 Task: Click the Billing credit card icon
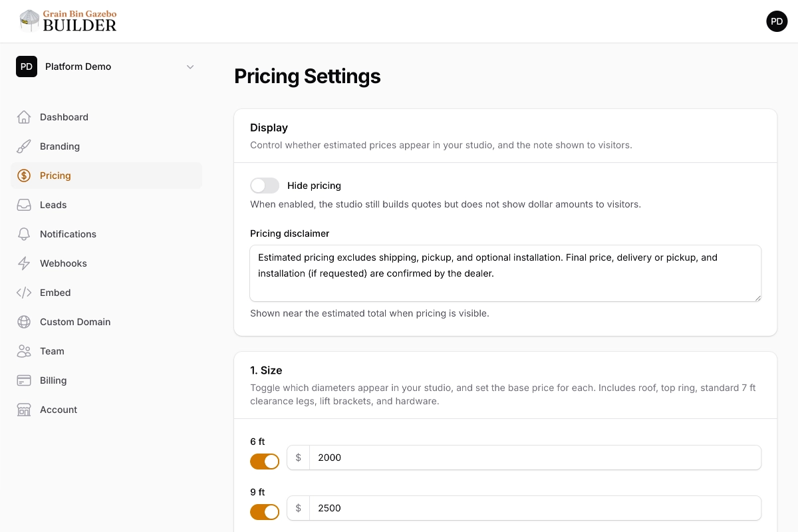[24, 380]
